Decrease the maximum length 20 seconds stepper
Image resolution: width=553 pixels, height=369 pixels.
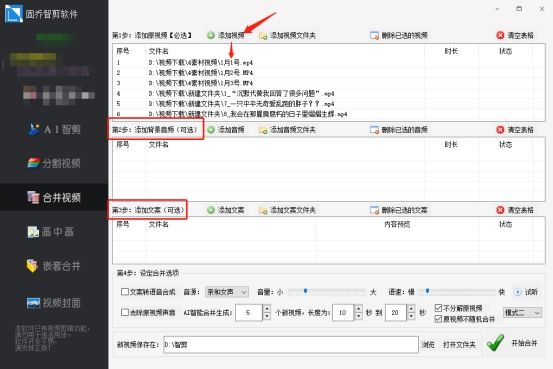click(x=411, y=316)
